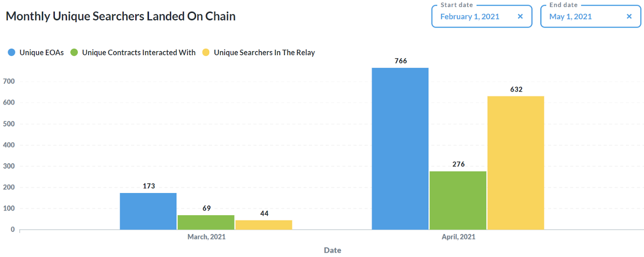Click the blue Unique EOAs legend dot

click(11, 53)
